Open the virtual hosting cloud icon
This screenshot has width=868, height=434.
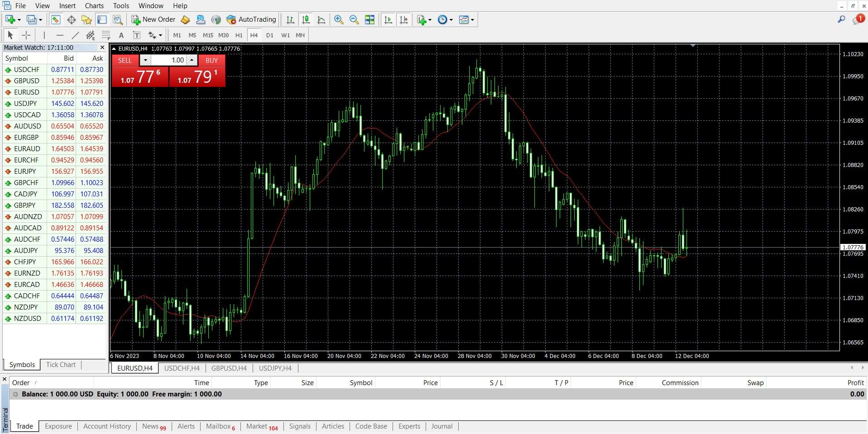(201, 19)
